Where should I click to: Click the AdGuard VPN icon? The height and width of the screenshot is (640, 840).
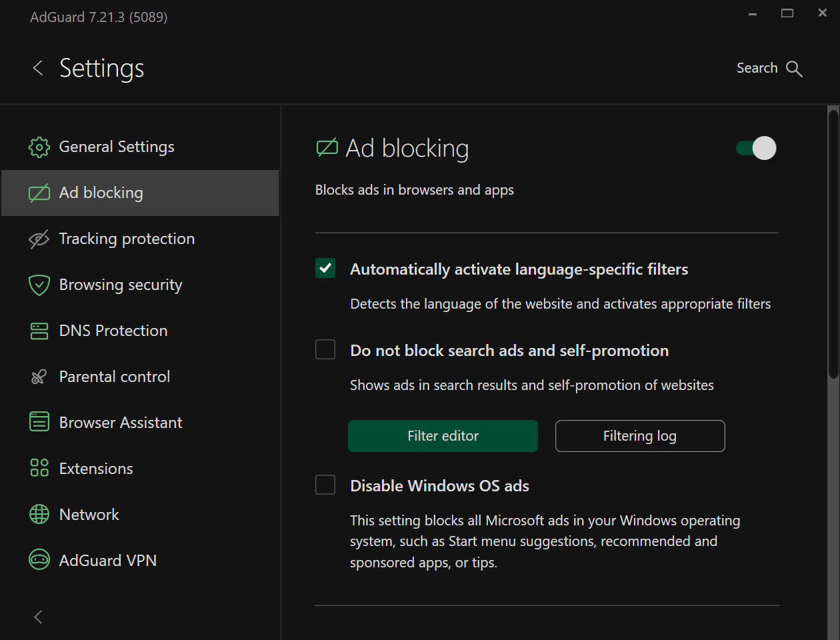pos(39,560)
